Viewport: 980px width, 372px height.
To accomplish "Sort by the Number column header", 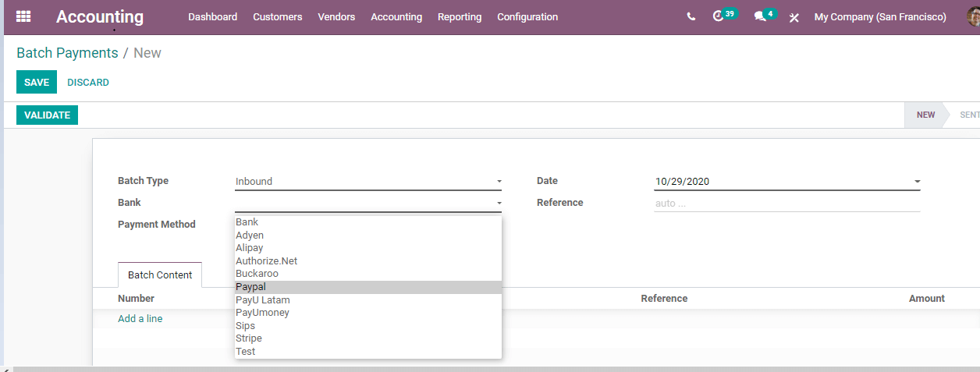I will coord(136,299).
